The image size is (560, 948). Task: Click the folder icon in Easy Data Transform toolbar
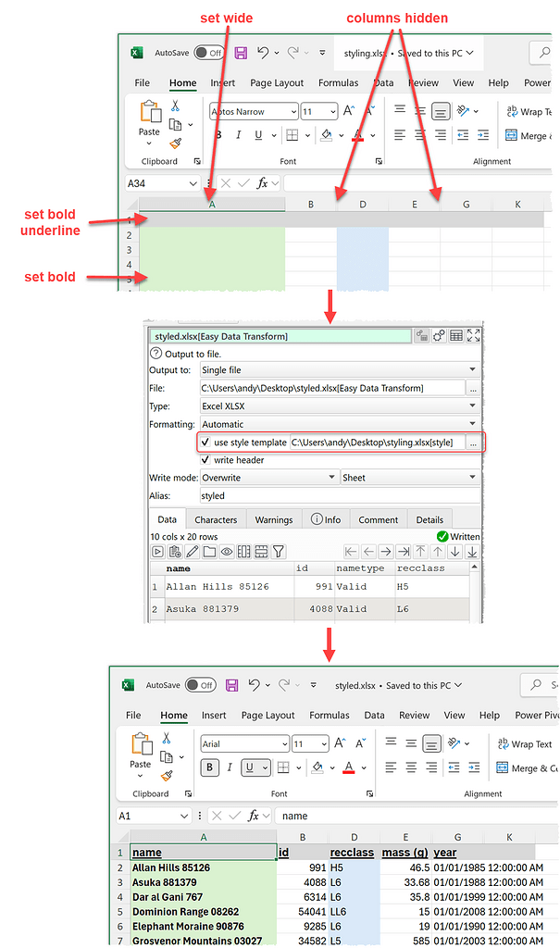(209, 552)
